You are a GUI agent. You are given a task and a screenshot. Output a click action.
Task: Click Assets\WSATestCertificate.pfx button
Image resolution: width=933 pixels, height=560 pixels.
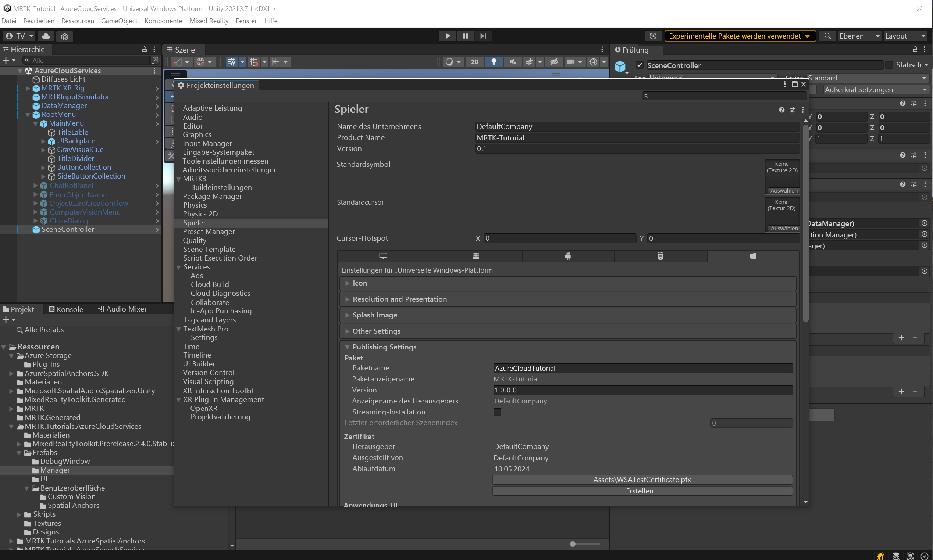tap(642, 480)
